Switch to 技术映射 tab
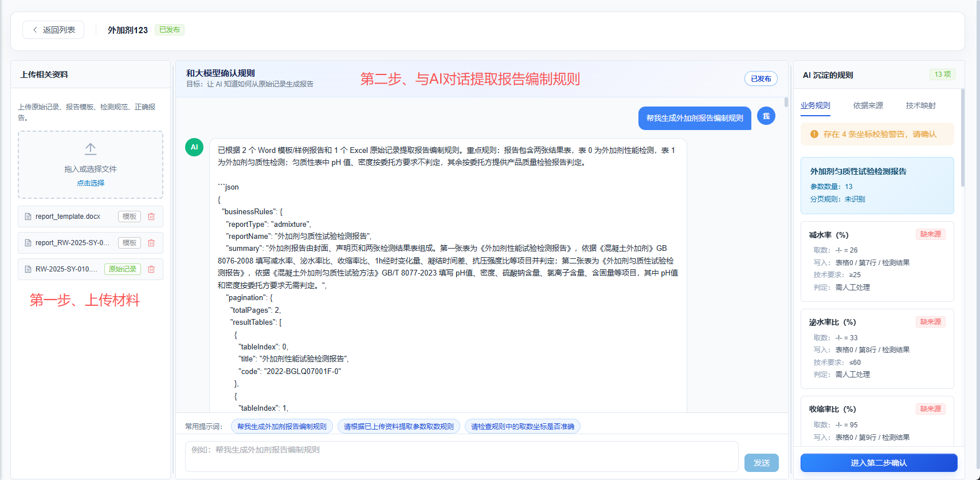Viewport: 980px width, 480px height. (x=921, y=106)
